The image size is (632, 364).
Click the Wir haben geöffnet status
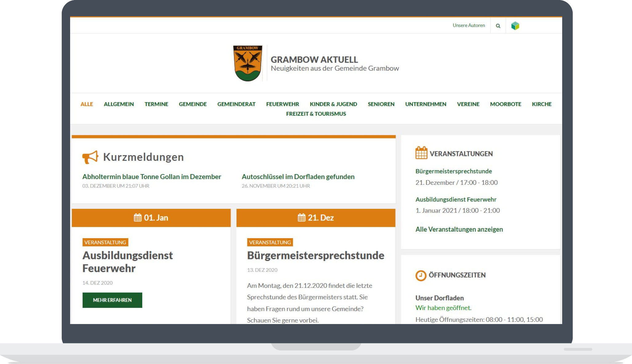pyautogui.click(x=443, y=308)
